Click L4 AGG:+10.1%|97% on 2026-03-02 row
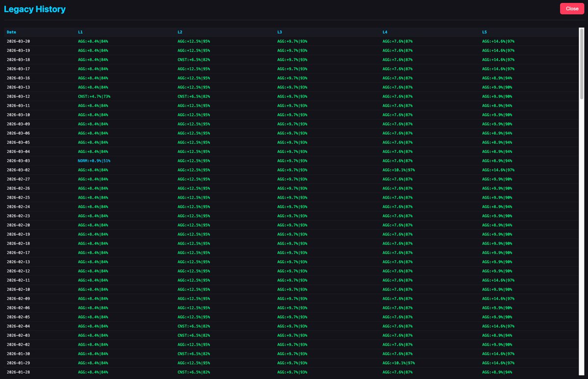This screenshot has width=588, height=379. tap(399, 170)
